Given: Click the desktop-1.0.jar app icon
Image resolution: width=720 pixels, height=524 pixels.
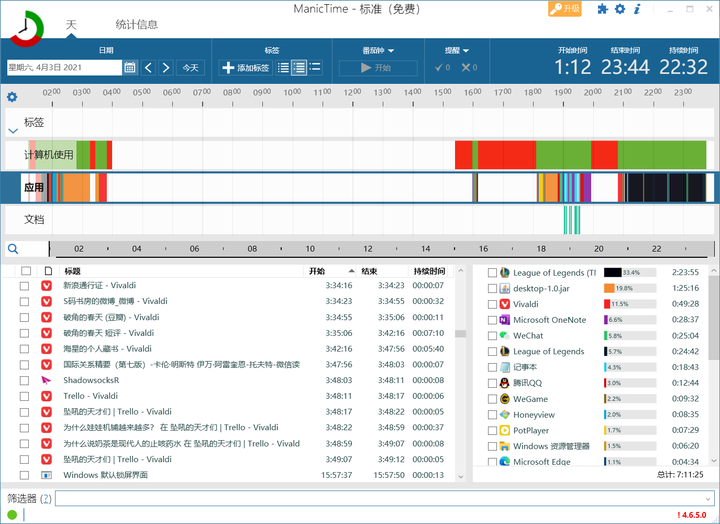Looking at the screenshot, I should pyautogui.click(x=505, y=288).
